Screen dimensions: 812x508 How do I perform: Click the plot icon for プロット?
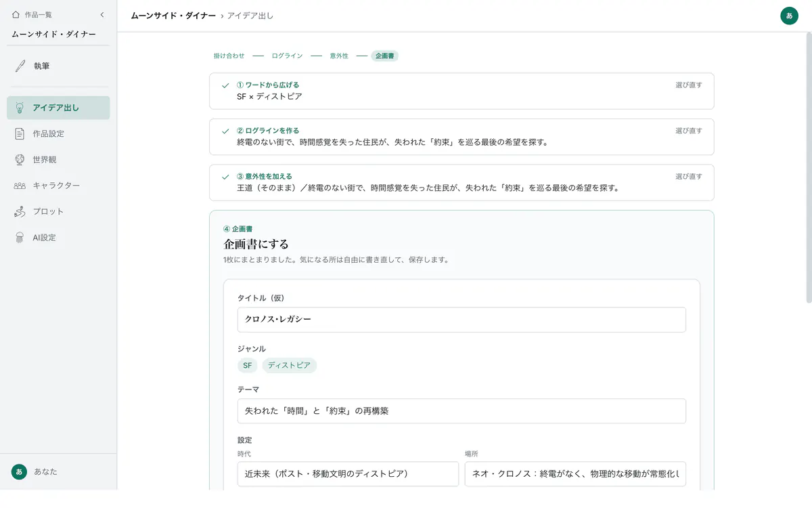point(20,211)
